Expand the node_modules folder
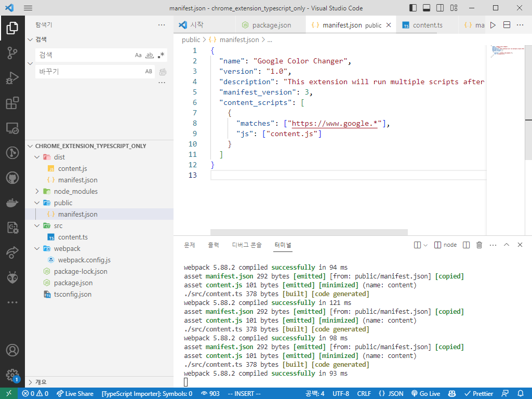This screenshot has width=532, height=399. pyautogui.click(x=37, y=191)
